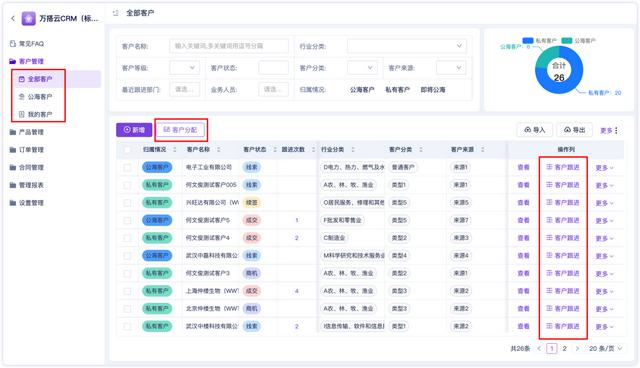Click 查看 in the 何文俊测试客户4 row

[x=523, y=238]
